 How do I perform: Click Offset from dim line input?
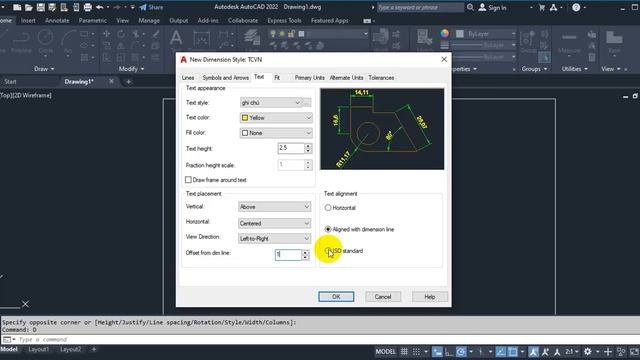click(288, 255)
